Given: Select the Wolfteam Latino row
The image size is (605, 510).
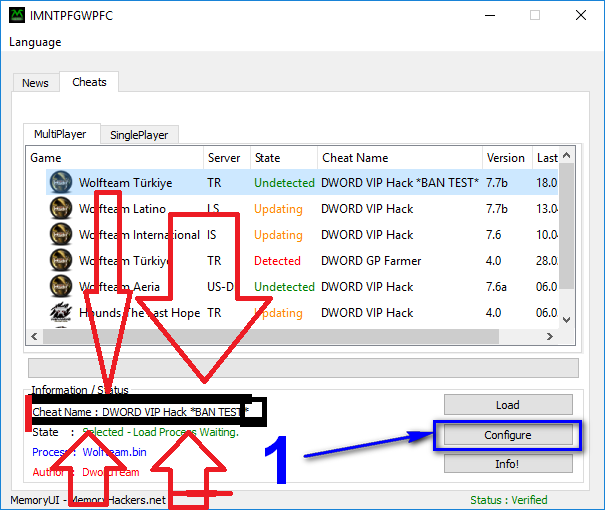Looking at the screenshot, I should tap(302, 208).
